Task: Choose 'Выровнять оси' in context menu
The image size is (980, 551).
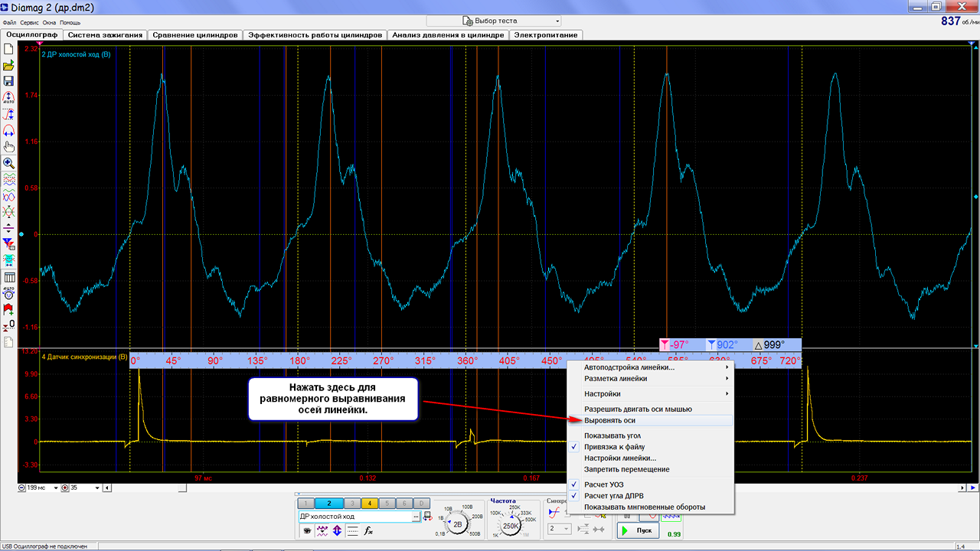Action: coord(651,420)
